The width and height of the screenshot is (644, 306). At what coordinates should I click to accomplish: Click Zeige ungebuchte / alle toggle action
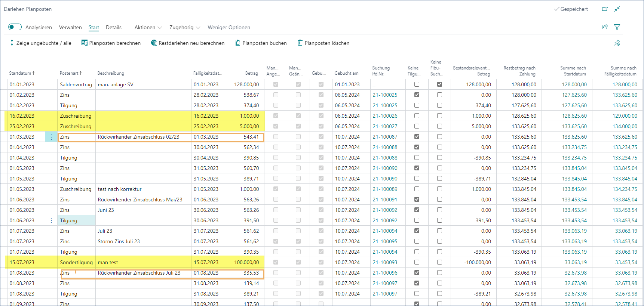(x=40, y=43)
